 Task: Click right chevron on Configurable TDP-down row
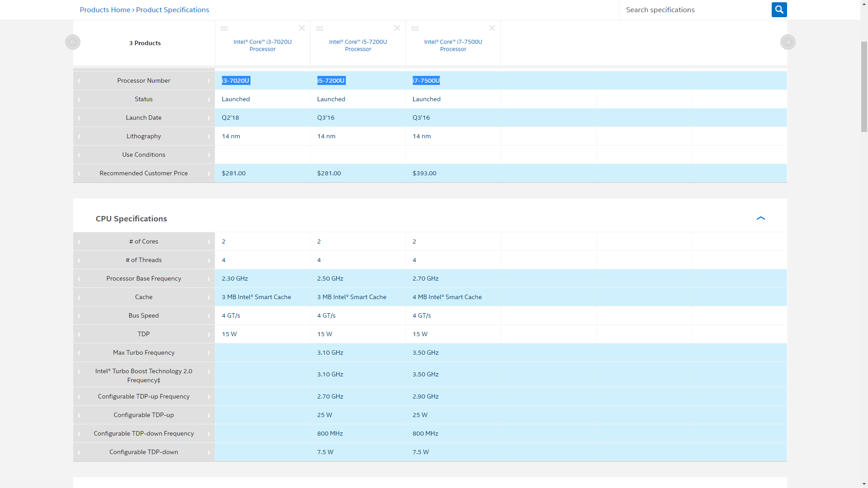coord(209,452)
